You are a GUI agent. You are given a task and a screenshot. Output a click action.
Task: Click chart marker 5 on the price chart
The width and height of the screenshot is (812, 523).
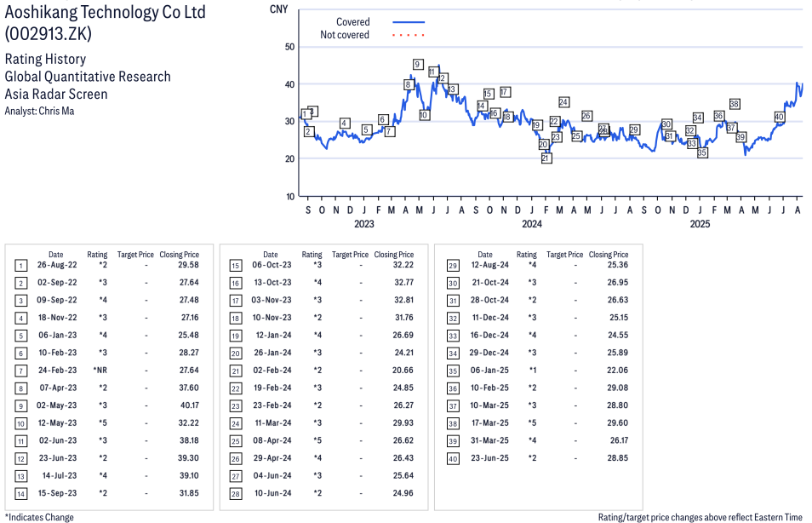366,129
